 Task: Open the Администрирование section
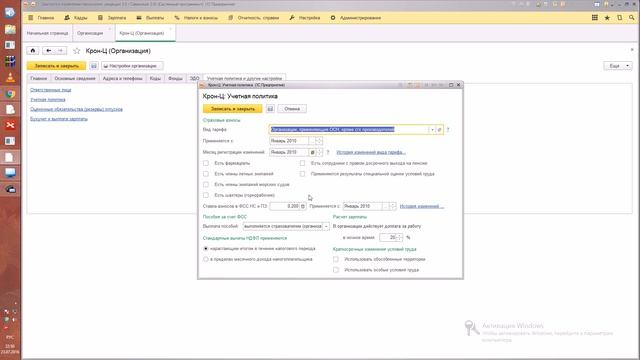coord(356,18)
